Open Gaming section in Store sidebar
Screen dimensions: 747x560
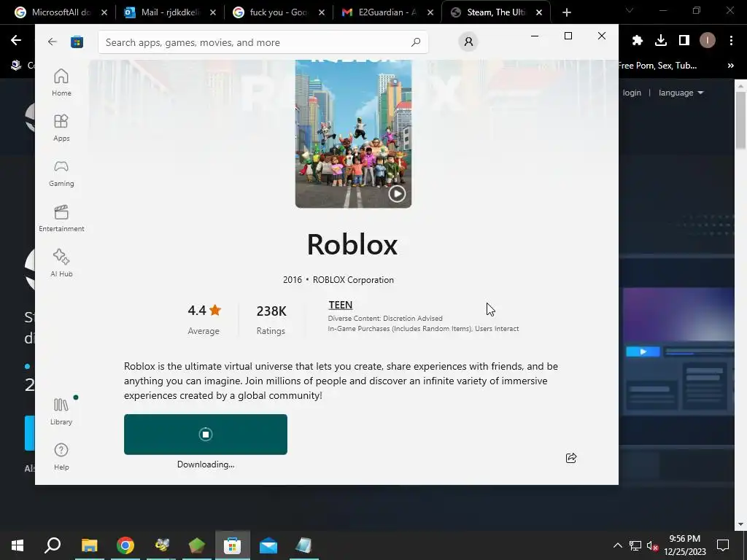(61, 174)
